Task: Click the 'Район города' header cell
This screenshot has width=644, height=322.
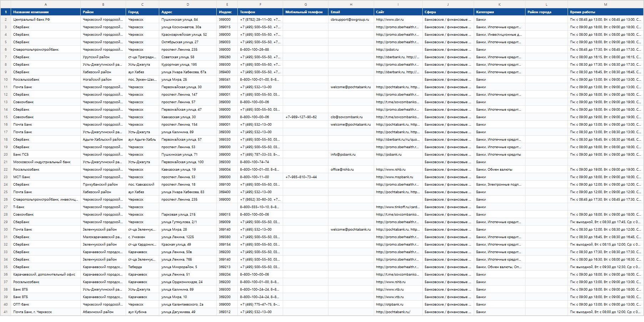Action: pyautogui.click(x=547, y=12)
